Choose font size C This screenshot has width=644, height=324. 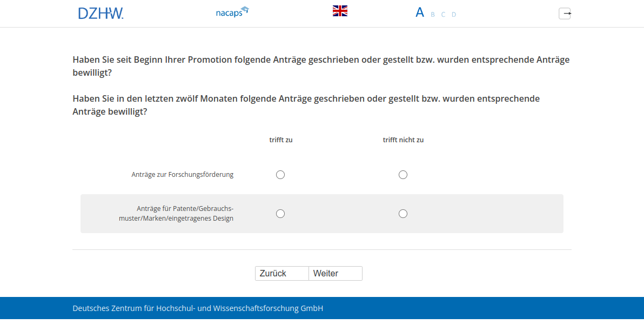(x=443, y=15)
